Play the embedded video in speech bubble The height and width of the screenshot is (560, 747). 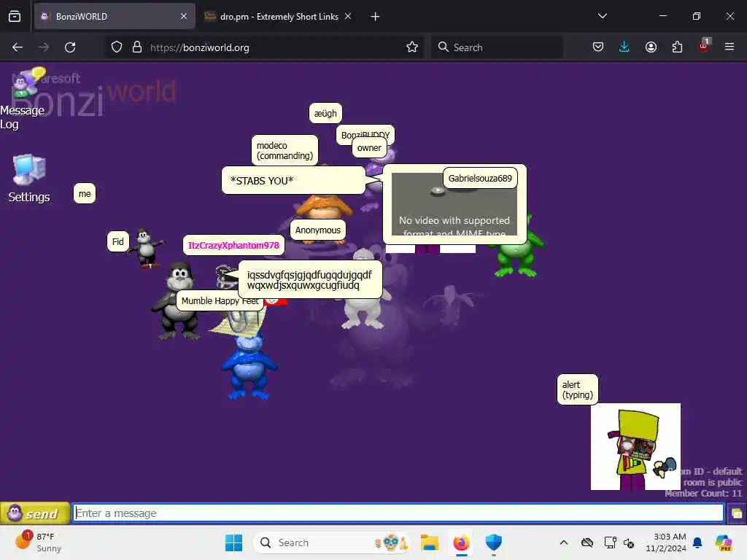(438, 190)
